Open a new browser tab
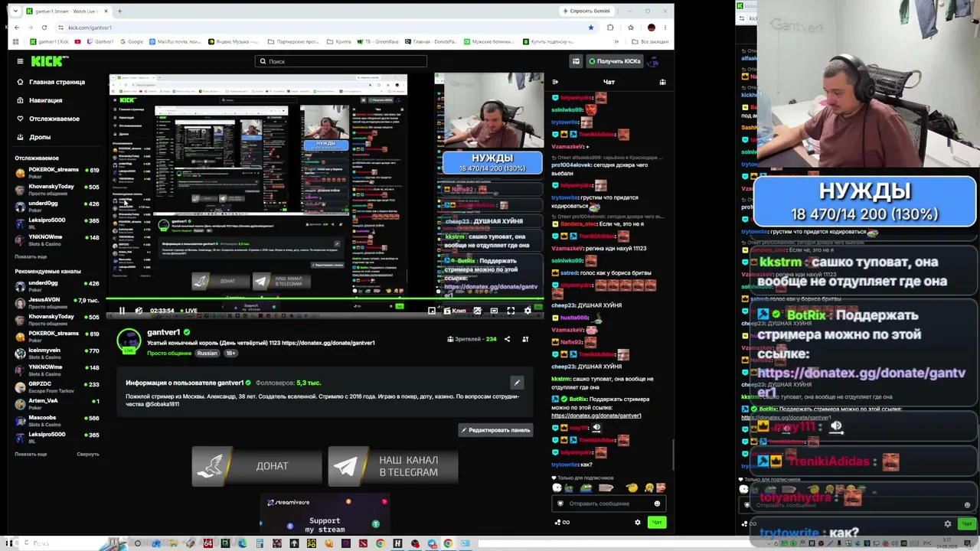980x551 pixels. click(x=120, y=11)
